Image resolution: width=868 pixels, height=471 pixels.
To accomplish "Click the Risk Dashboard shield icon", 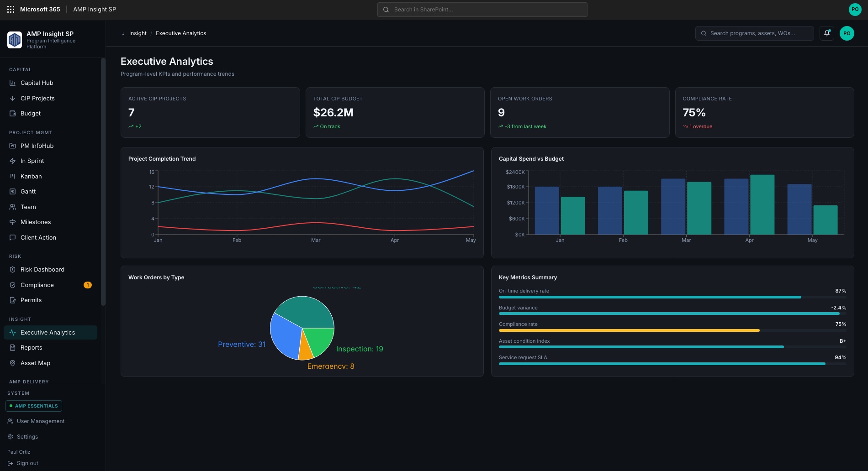I will (x=12, y=270).
